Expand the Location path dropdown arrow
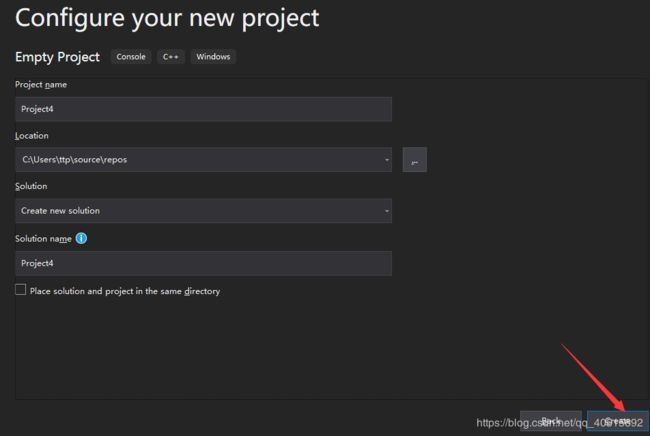Image resolution: width=650 pixels, height=436 pixels. point(386,160)
